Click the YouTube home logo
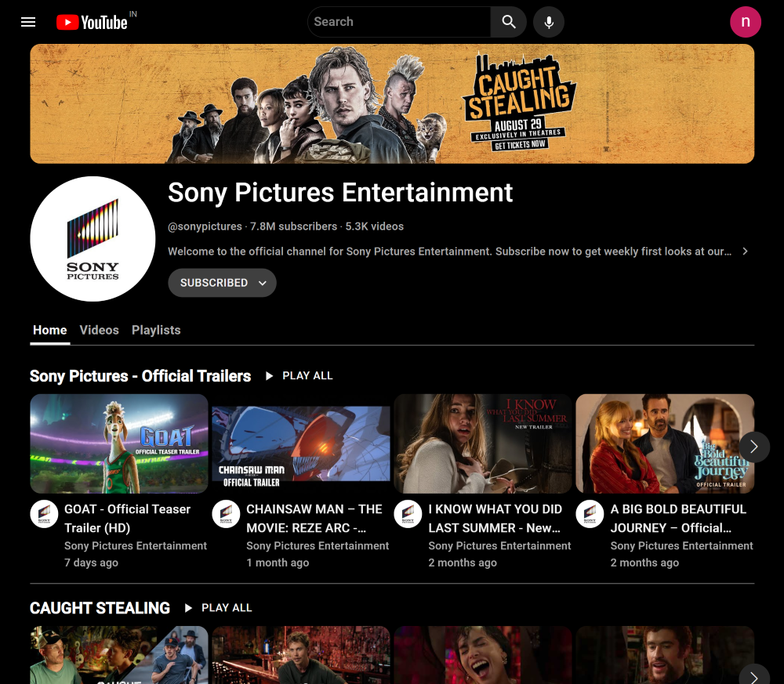Screen dimensions: 784x684 [92, 22]
